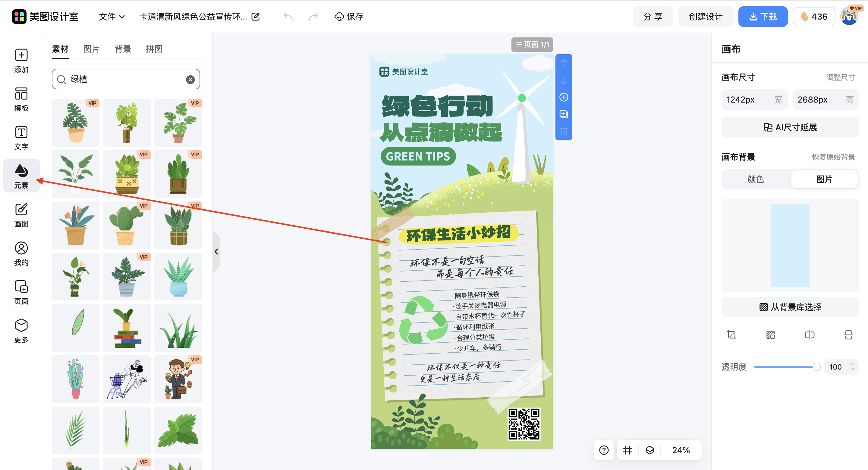Open the 页面 (Pages) panel icon
Viewport: 868px width, 470px height.
(21, 291)
